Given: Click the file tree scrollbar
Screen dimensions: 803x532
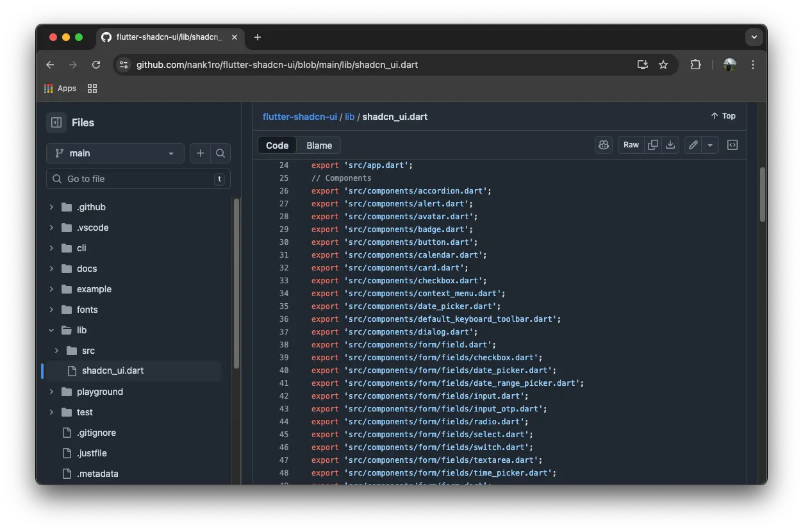Looking at the screenshot, I should (x=236, y=283).
